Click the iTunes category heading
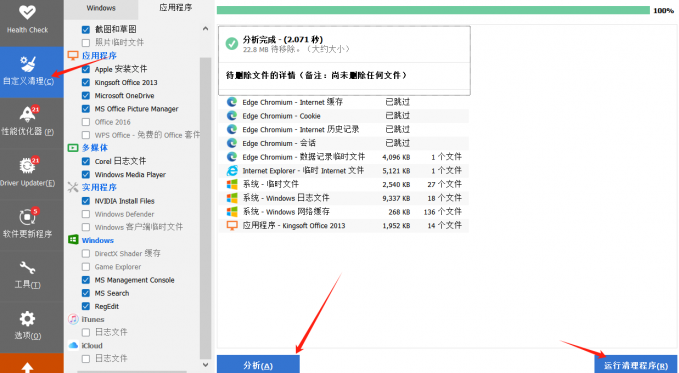679x373 pixels. (93, 319)
